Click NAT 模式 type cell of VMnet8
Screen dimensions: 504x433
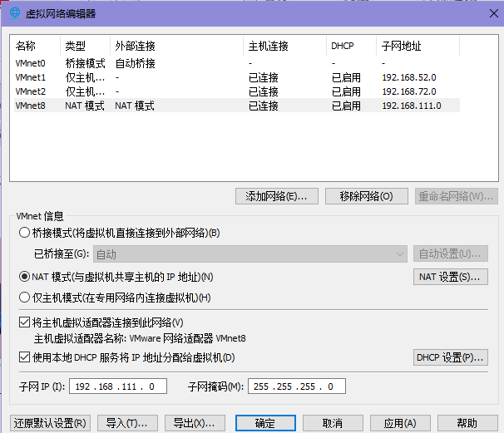click(x=85, y=106)
